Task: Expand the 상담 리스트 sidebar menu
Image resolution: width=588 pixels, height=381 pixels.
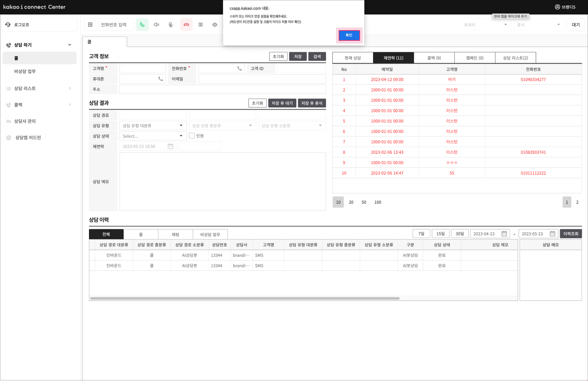Action: (x=69, y=88)
